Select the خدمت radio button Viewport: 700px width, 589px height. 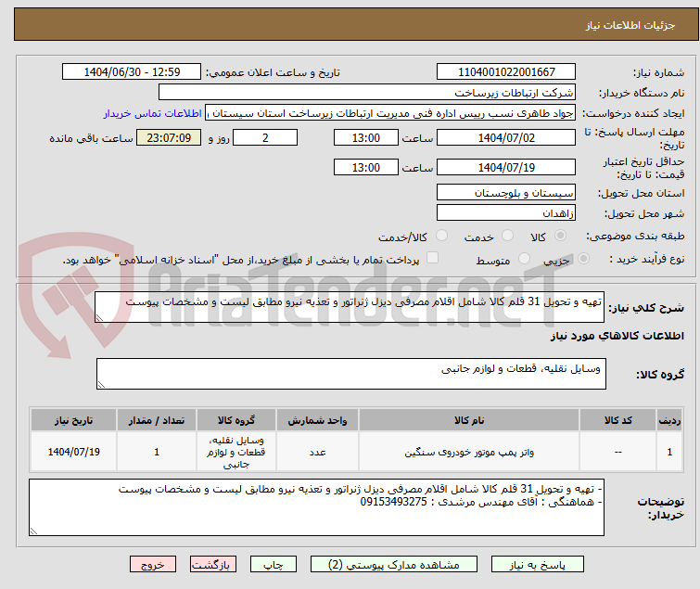point(507,236)
